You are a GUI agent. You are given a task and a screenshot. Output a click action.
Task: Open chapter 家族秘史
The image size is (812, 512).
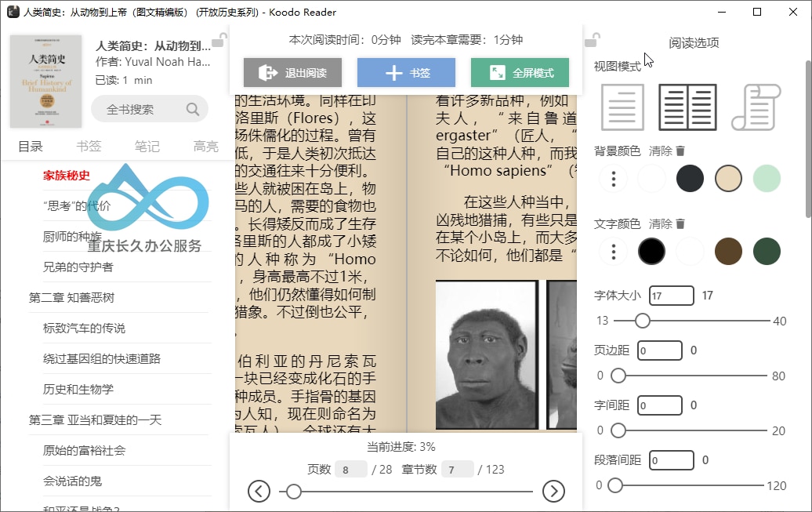[67, 176]
